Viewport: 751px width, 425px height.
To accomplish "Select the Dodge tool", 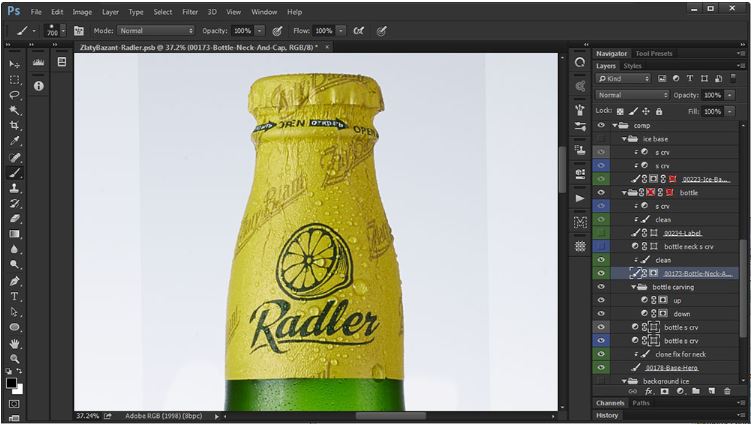I will pyautogui.click(x=14, y=264).
